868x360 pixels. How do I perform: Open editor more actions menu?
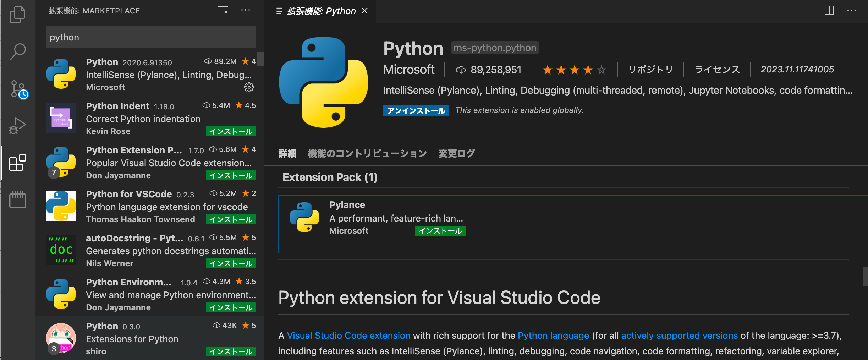(852, 11)
